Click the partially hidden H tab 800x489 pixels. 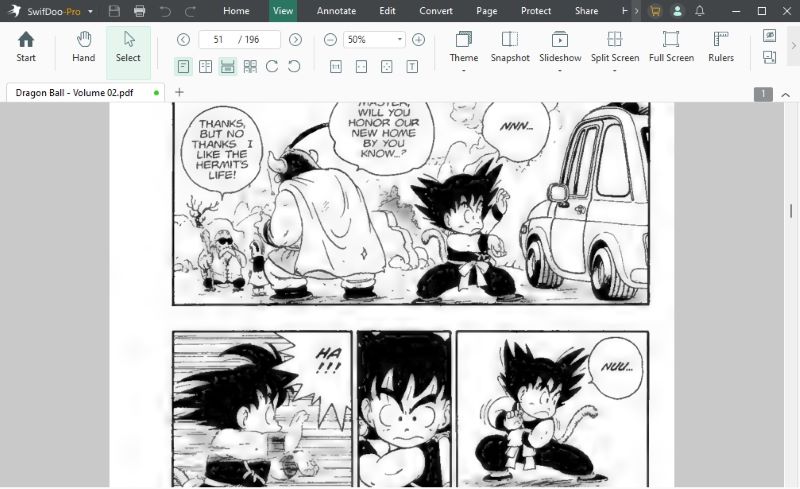click(x=624, y=11)
